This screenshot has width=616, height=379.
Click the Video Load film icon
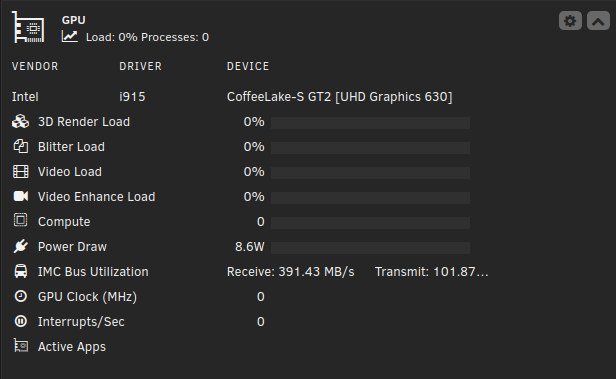click(x=20, y=172)
